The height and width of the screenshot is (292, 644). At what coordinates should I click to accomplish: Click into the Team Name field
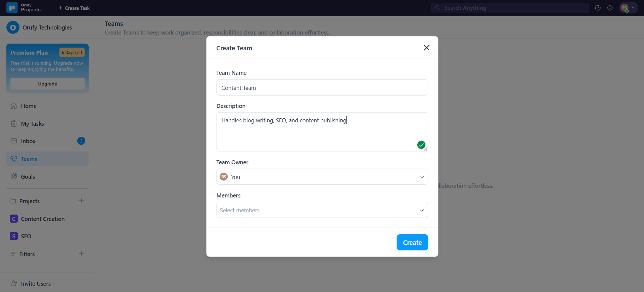tap(322, 88)
